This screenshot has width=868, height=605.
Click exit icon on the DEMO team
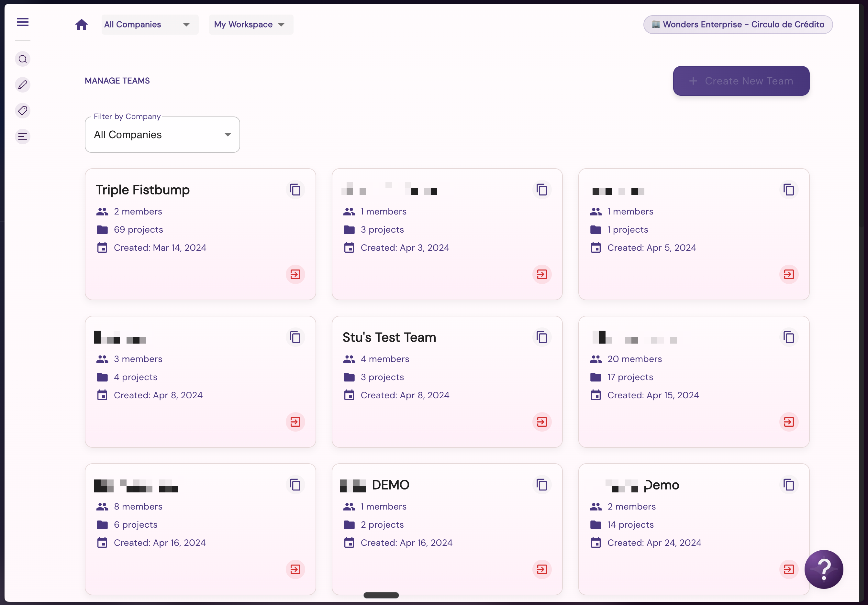click(x=542, y=569)
